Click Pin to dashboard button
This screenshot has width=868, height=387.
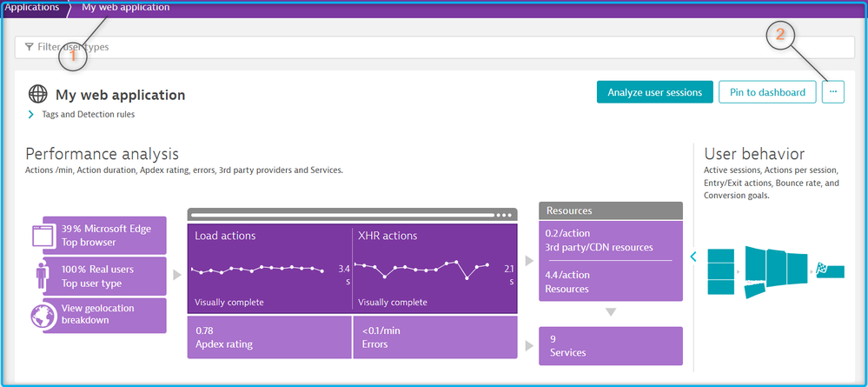[x=767, y=92]
